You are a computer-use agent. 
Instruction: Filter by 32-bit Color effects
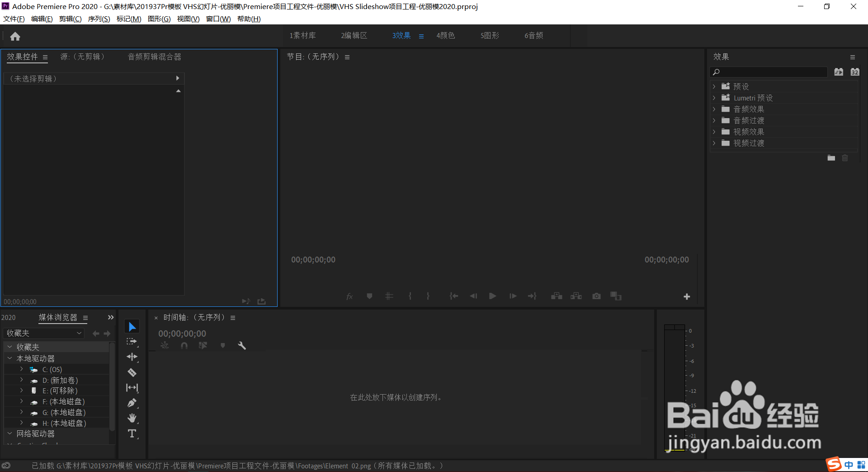pos(855,72)
